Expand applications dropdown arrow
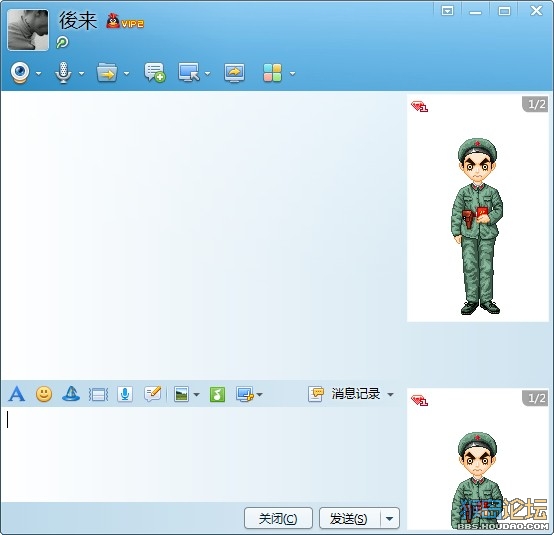The width and height of the screenshot is (554, 535). (x=293, y=74)
